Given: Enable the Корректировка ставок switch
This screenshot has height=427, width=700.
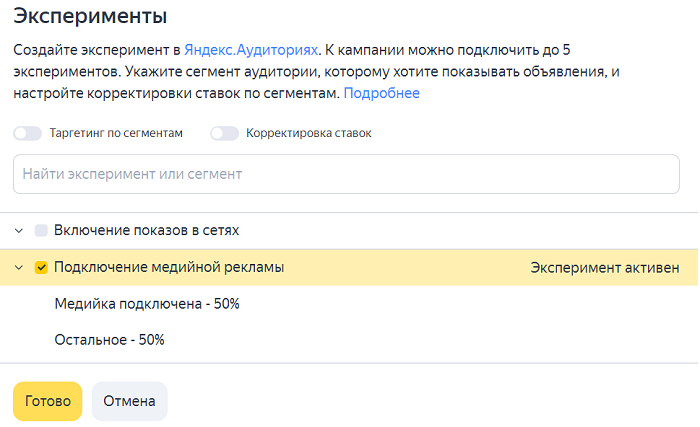Looking at the screenshot, I should (225, 133).
